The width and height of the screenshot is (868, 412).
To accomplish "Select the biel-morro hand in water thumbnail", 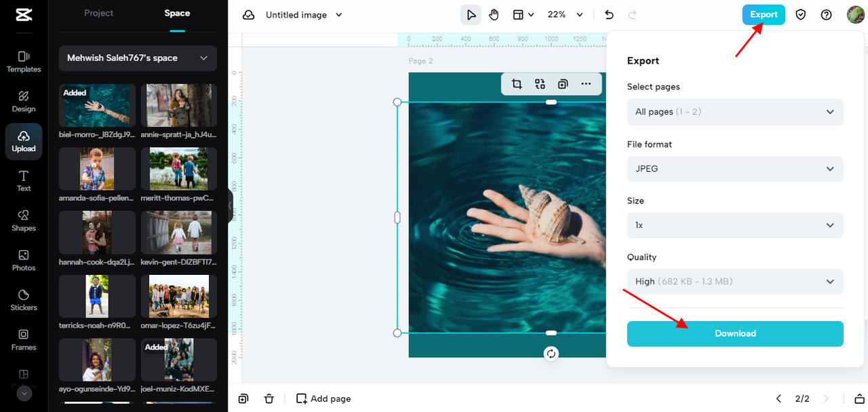I will pyautogui.click(x=97, y=105).
